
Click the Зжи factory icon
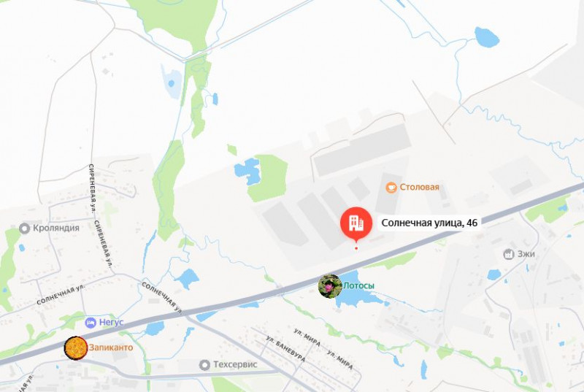508,254
